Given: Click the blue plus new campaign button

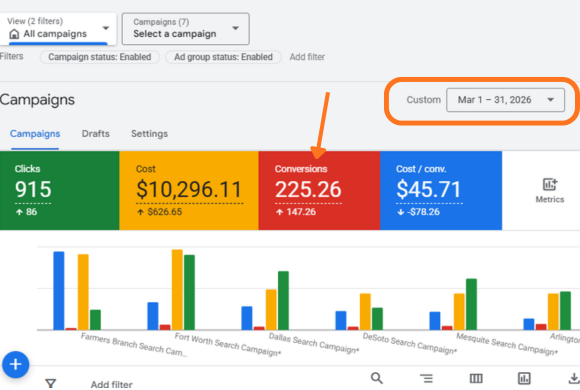Looking at the screenshot, I should (16, 364).
